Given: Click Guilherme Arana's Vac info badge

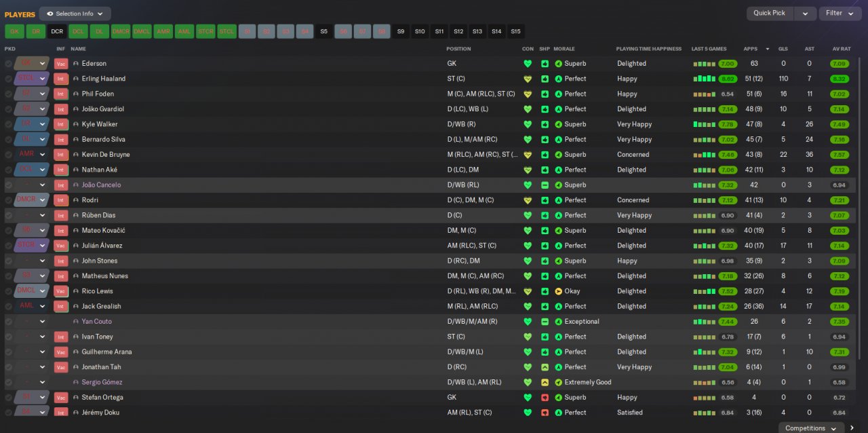Looking at the screenshot, I should coord(60,352).
